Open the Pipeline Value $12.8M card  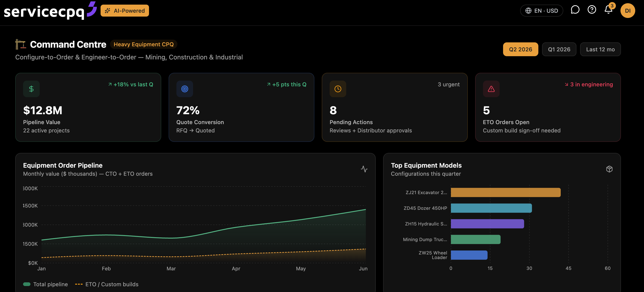[88, 107]
